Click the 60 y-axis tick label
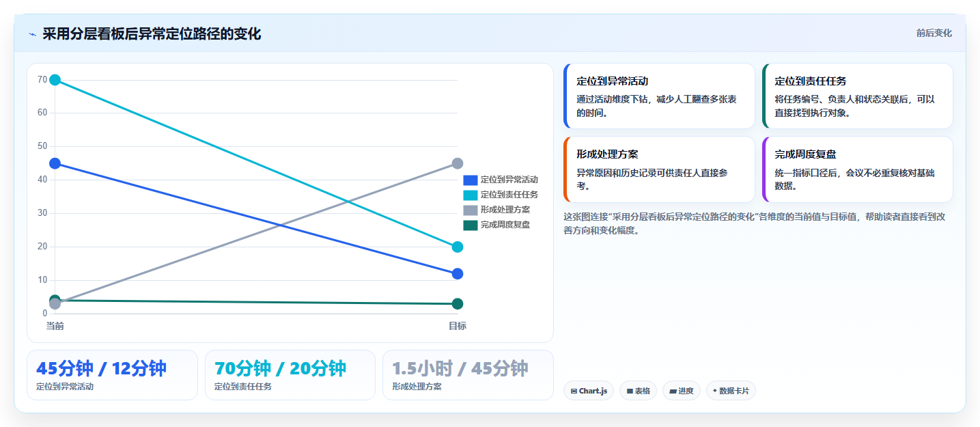This screenshot has width=980, height=427. click(x=42, y=113)
